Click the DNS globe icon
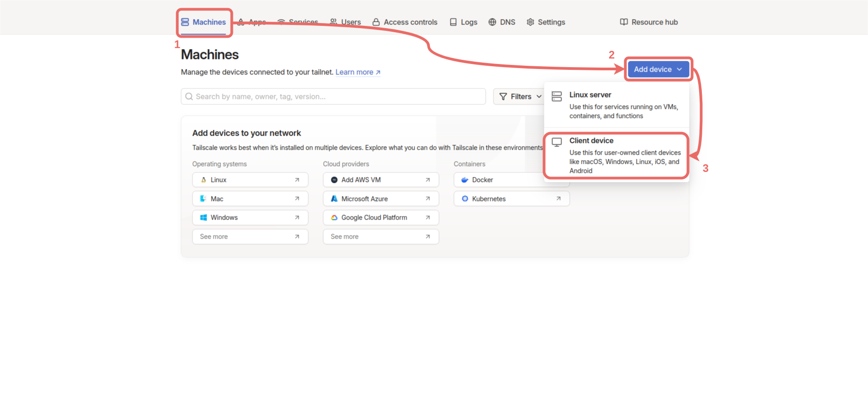Viewport: 868px width, 402px height. [493, 22]
